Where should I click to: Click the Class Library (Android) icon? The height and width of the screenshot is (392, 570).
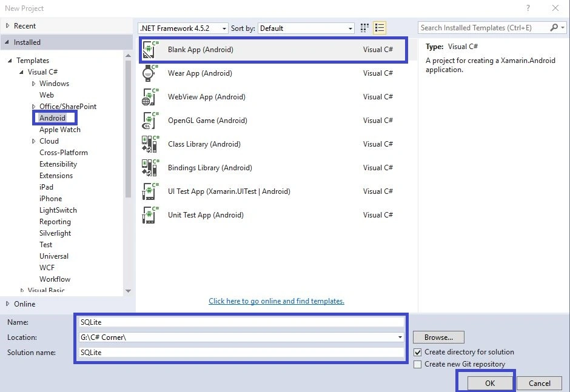click(x=150, y=144)
